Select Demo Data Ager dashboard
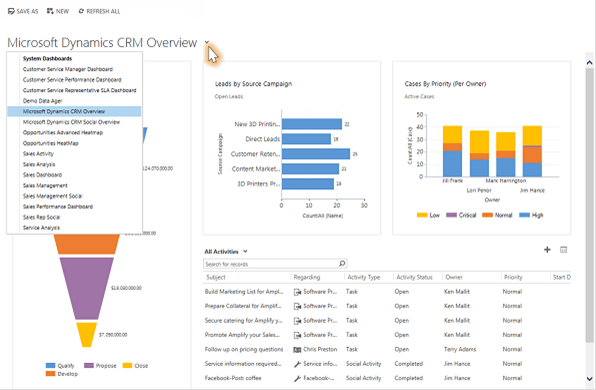Screen dimensions: 596x390 click(x=42, y=101)
